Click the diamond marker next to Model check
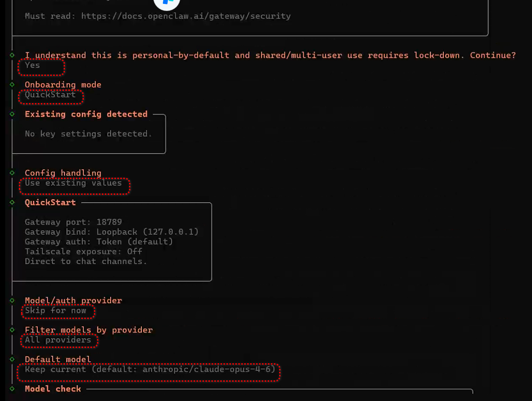 [12, 389]
